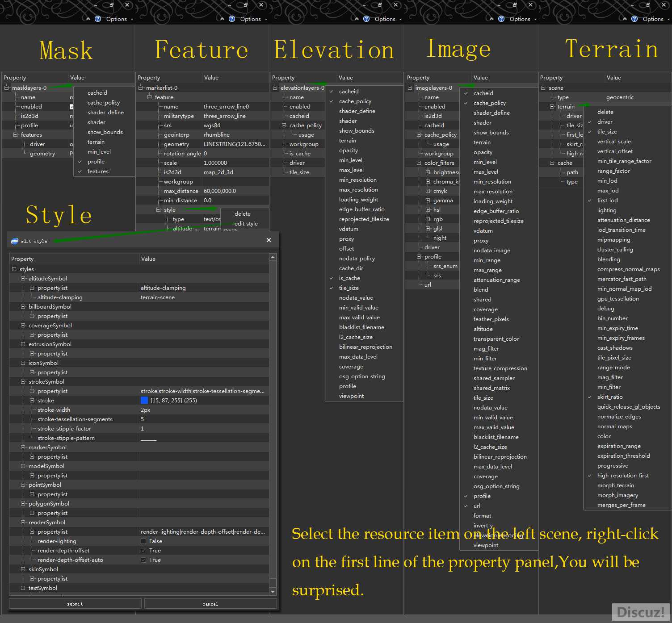Viewport: 672px width, 623px height.
Task: Collapse the cache node in scene panel
Action: point(552,163)
